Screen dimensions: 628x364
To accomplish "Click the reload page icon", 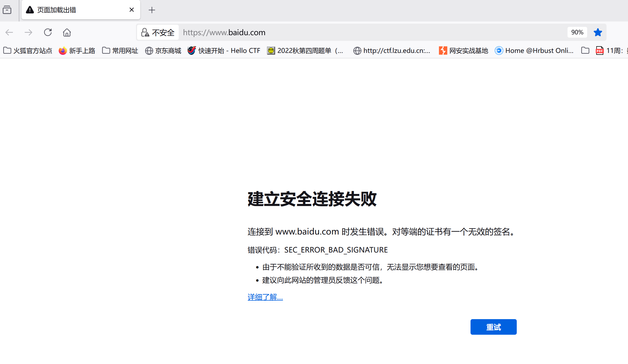I will point(48,33).
